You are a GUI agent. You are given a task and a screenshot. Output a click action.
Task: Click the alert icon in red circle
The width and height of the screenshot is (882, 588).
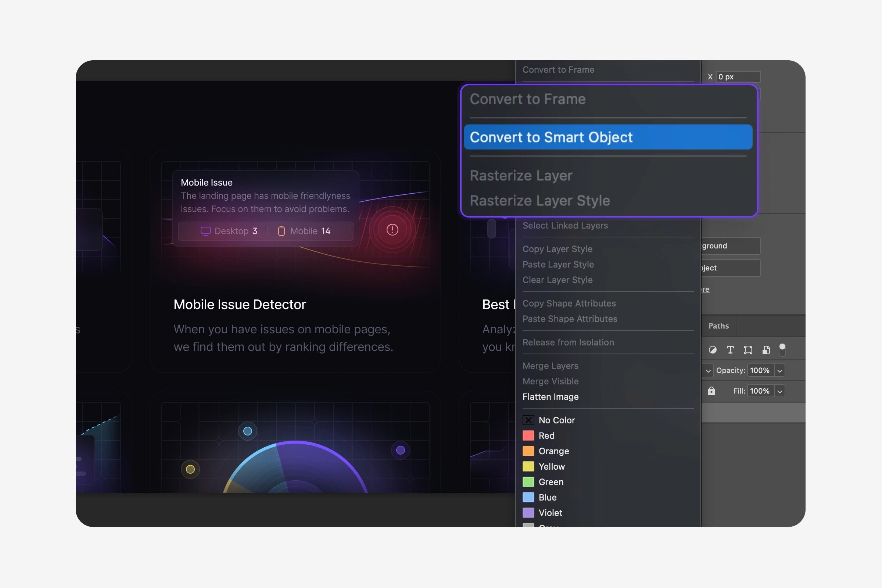pyautogui.click(x=392, y=229)
